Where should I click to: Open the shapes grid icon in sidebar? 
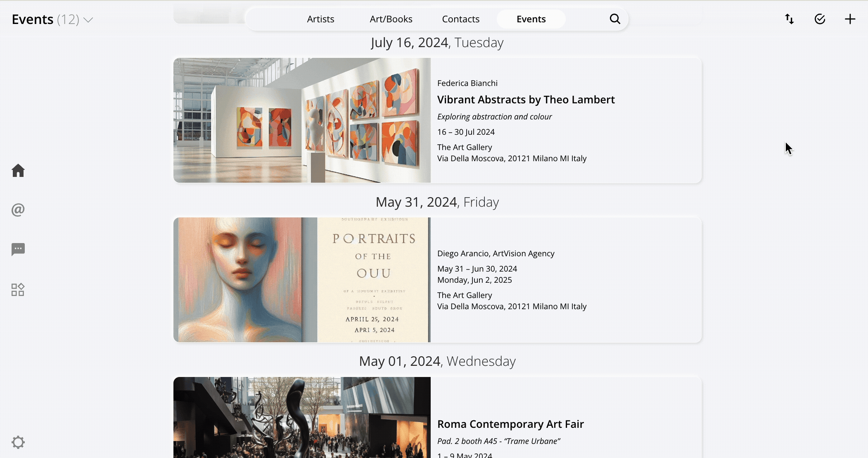coord(18,289)
